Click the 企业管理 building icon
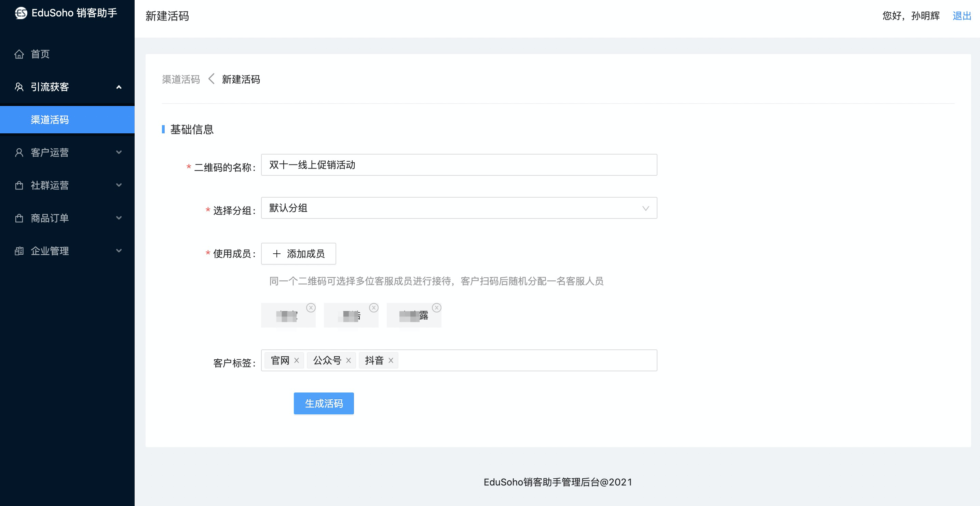This screenshot has width=980, height=506. [19, 251]
